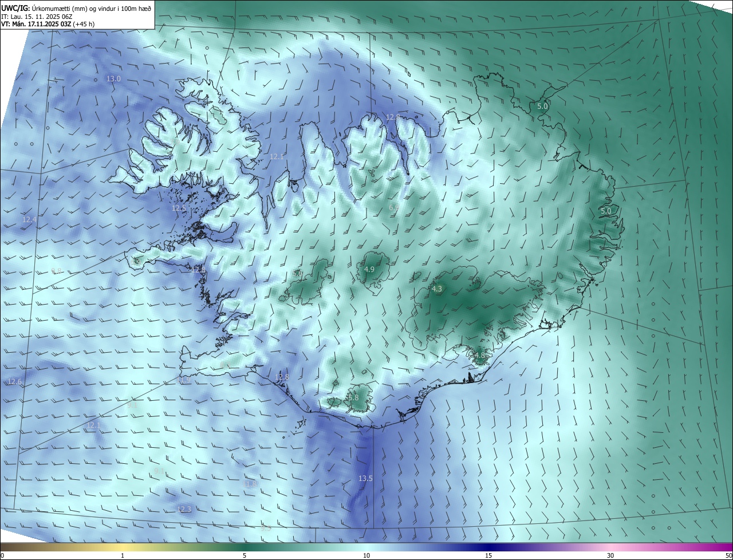
Task: Click the 12.4 value label over the western sea
Action: [29, 219]
